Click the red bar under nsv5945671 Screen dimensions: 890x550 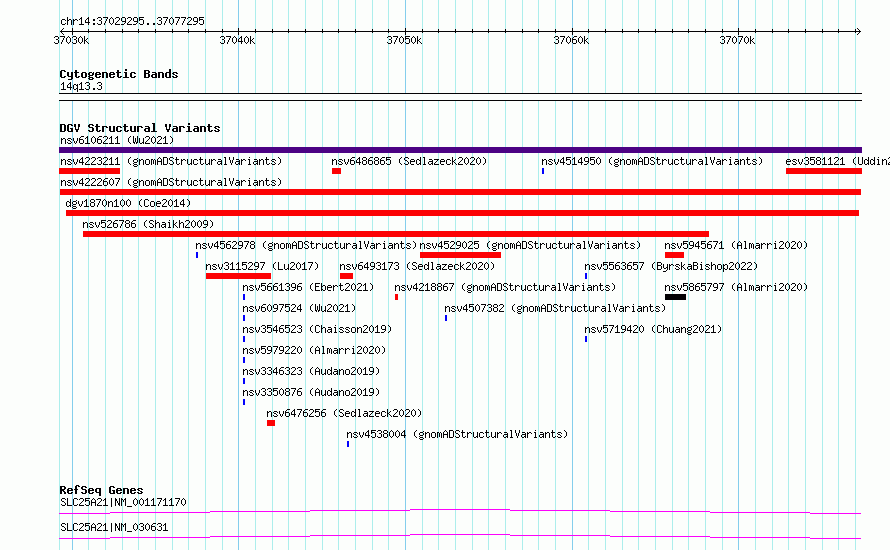674,255
